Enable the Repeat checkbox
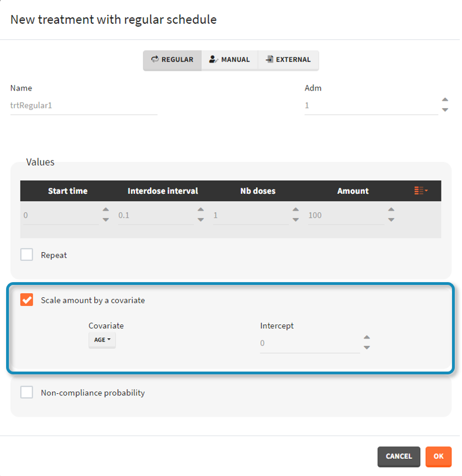The image size is (462, 476). click(27, 255)
